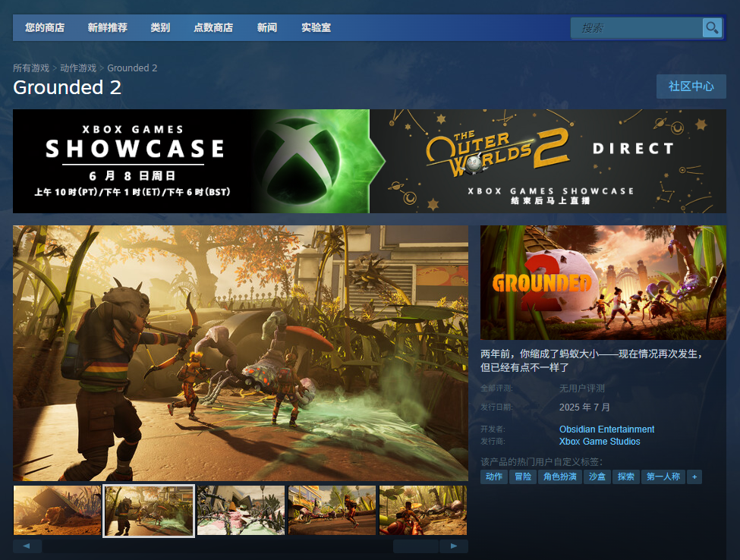Add a tag with the plus button
This screenshot has height=560, width=740.
coord(694,477)
